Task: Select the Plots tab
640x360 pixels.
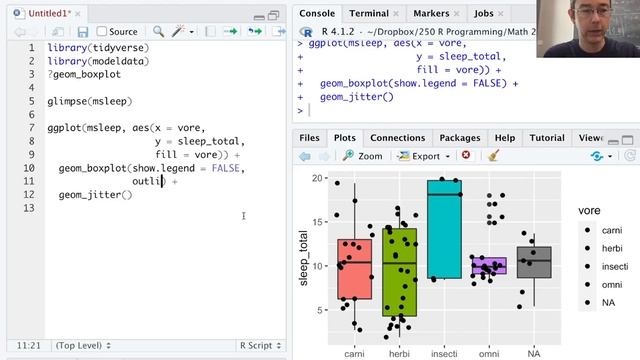Action: point(345,138)
